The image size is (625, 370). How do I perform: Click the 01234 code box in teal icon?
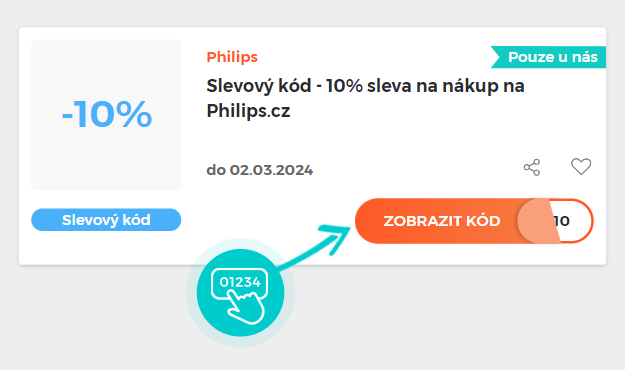240,282
